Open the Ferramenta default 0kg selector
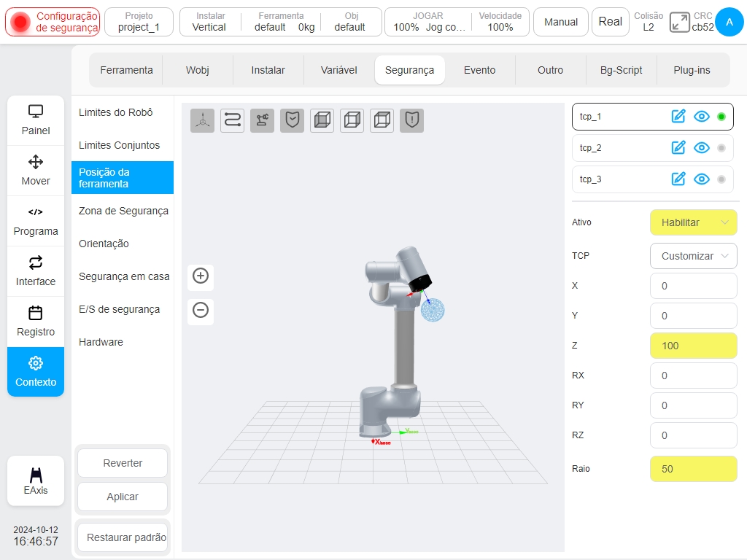This screenshot has width=747, height=560. pos(281,22)
